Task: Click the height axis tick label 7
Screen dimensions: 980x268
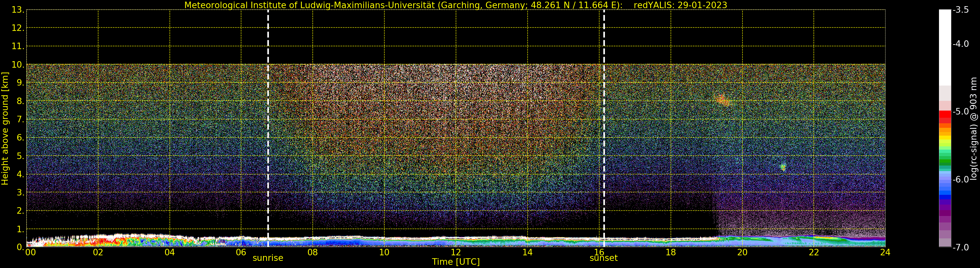Action: 20,119
